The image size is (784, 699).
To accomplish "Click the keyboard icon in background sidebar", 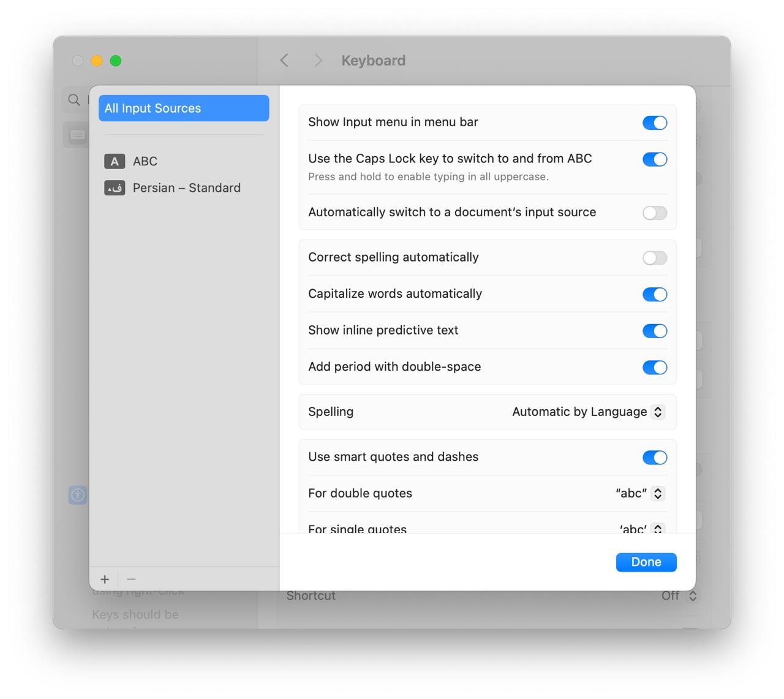I will [77, 135].
